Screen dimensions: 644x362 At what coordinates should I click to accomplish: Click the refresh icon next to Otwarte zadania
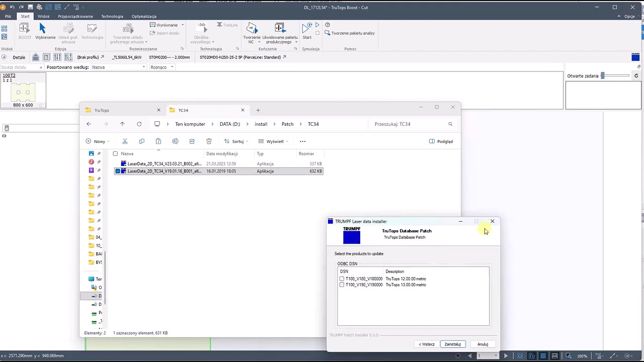tap(636, 76)
